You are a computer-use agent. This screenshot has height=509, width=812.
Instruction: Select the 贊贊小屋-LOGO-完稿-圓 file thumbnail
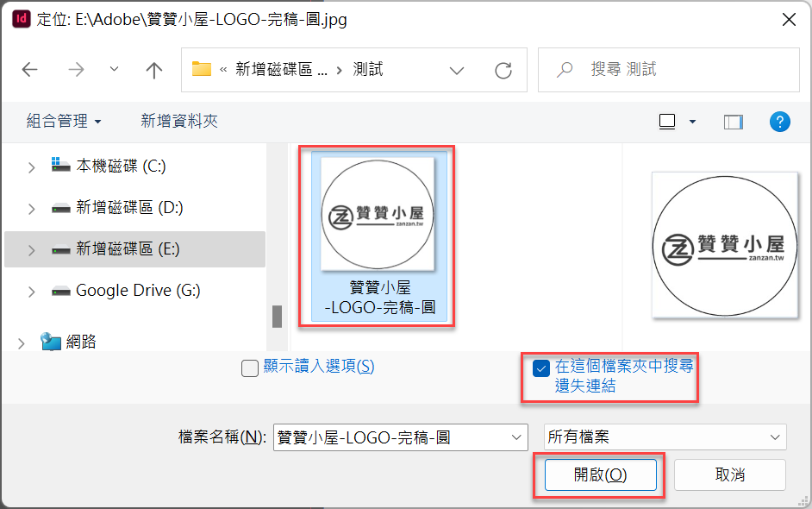click(x=379, y=236)
